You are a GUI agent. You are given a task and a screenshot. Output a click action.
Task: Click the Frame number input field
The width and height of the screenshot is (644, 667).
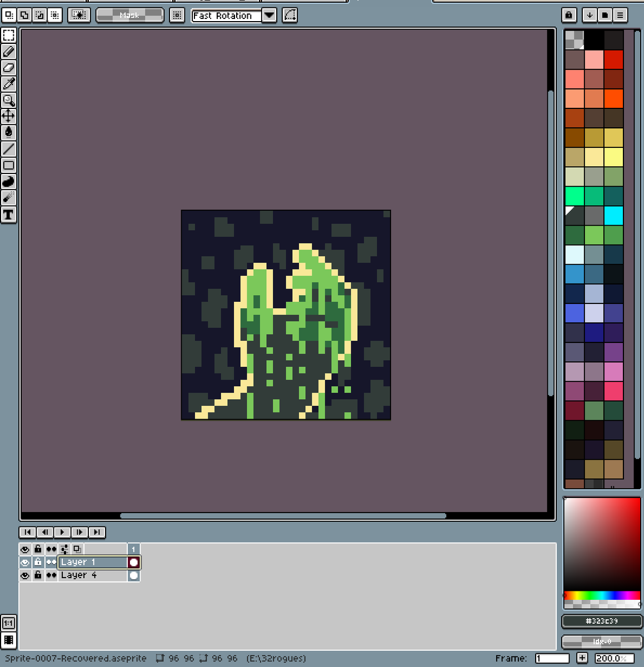pos(552,658)
